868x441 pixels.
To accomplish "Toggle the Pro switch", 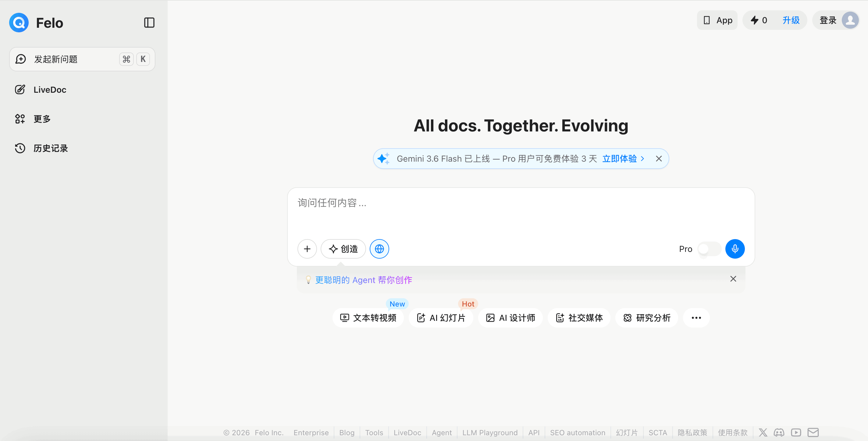I will (709, 249).
